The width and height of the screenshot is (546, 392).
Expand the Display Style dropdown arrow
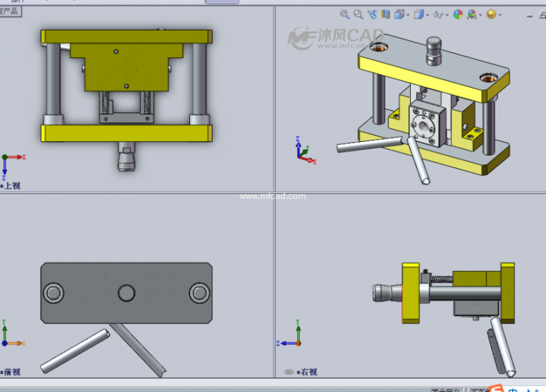click(427, 15)
